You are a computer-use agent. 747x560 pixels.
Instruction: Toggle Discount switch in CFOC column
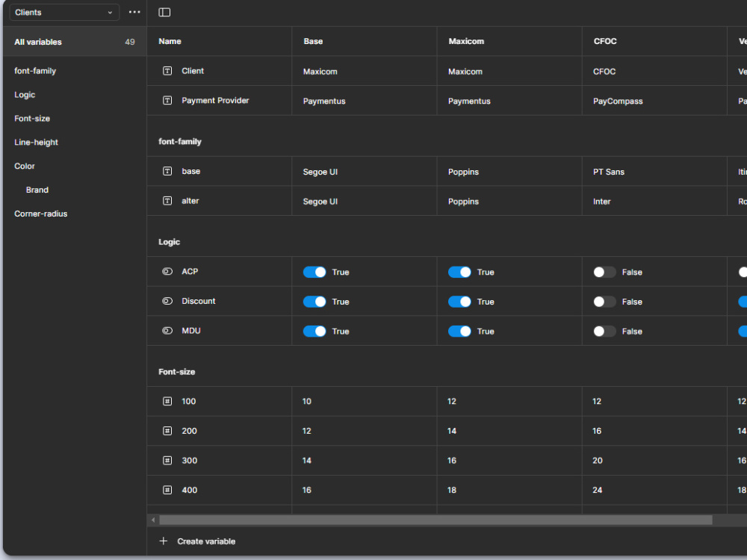(x=604, y=302)
